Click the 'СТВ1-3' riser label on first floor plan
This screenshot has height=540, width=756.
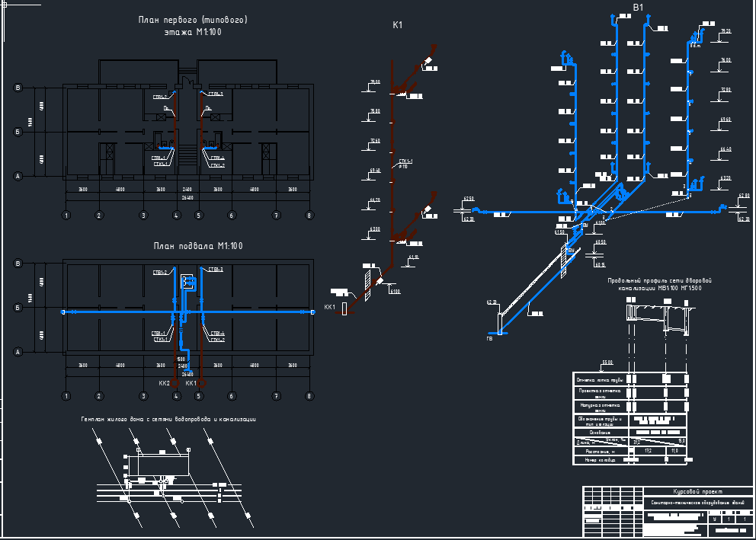pyautogui.click(x=216, y=94)
